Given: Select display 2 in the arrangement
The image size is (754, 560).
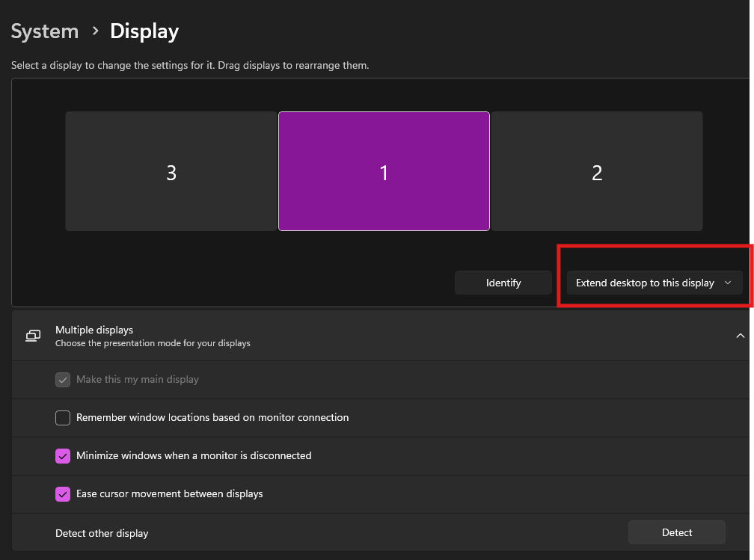Looking at the screenshot, I should coord(596,172).
